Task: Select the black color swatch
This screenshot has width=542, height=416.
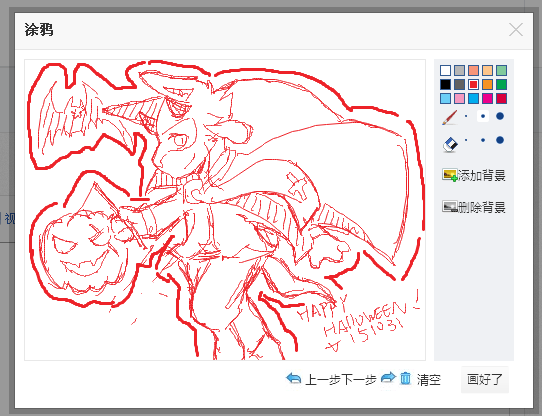Action: point(445,84)
